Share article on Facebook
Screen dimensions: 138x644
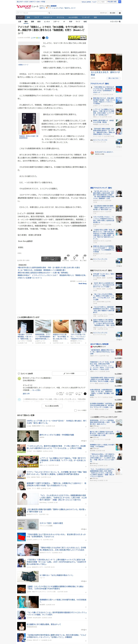pos(47,38)
